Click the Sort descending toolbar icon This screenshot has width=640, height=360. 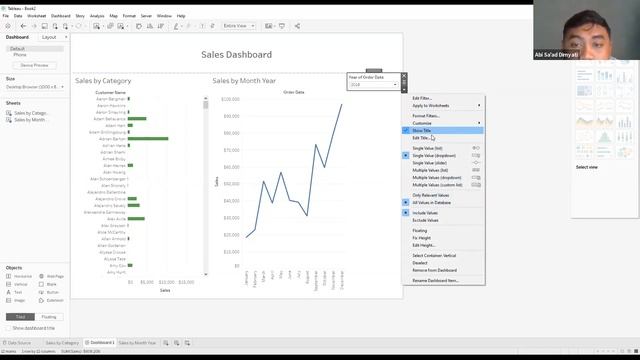(x=161, y=26)
